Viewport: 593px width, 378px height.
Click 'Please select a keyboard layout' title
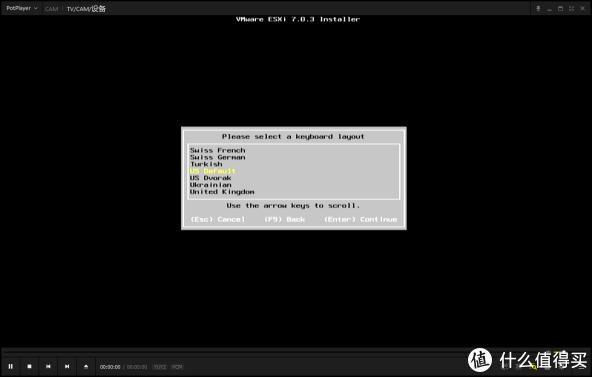[x=293, y=136]
